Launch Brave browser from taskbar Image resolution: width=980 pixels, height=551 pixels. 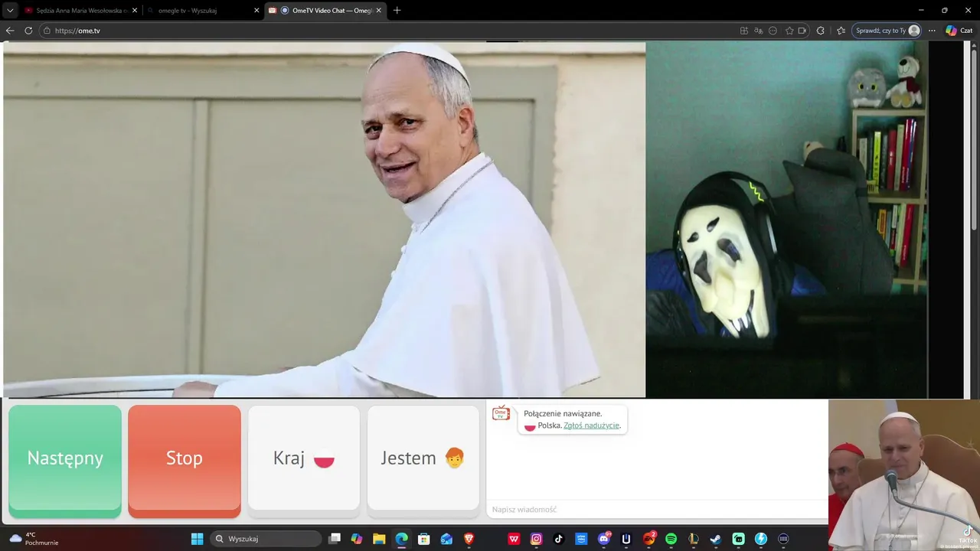[x=469, y=539]
